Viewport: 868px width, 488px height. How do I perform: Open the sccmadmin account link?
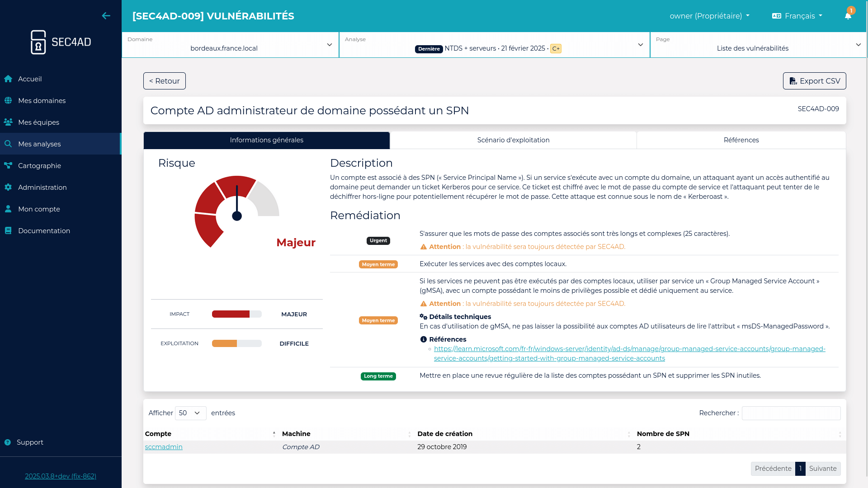pos(164,447)
